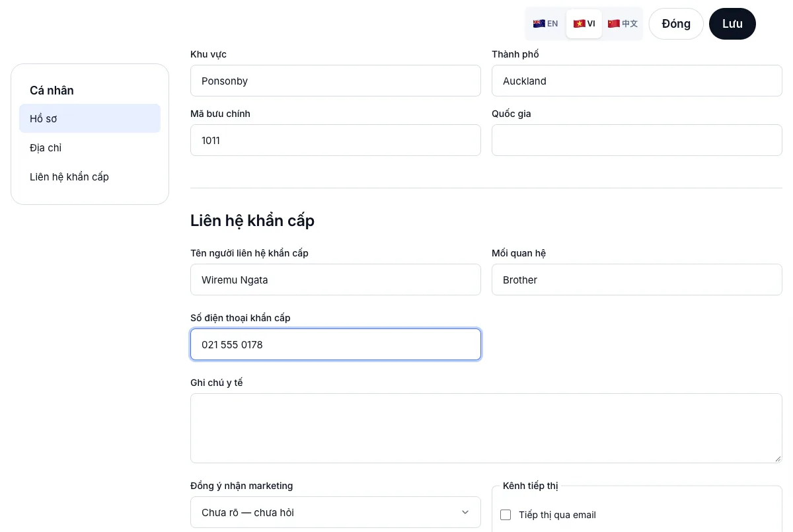Click the empty Quốc gia input field
The image size is (793, 532).
637,140
